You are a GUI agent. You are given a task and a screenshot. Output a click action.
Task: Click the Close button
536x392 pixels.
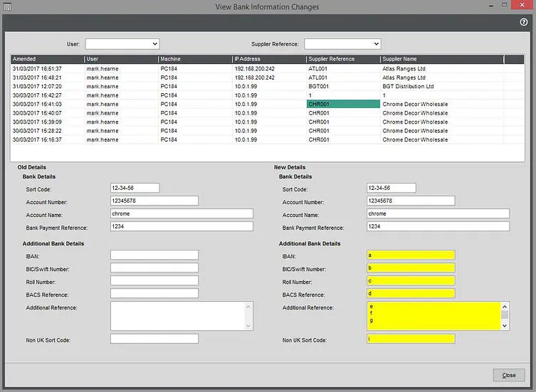click(509, 375)
